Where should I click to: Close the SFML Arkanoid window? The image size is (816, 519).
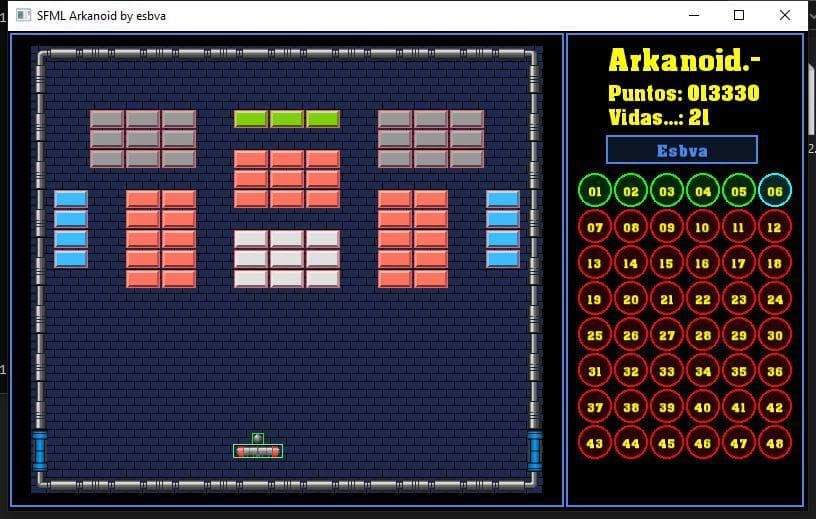785,15
